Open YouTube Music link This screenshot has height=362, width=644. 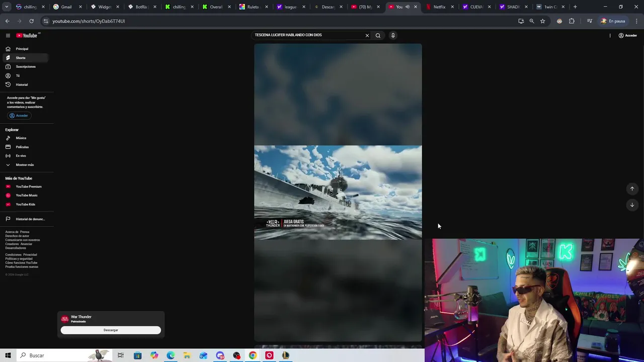pyautogui.click(x=26, y=195)
